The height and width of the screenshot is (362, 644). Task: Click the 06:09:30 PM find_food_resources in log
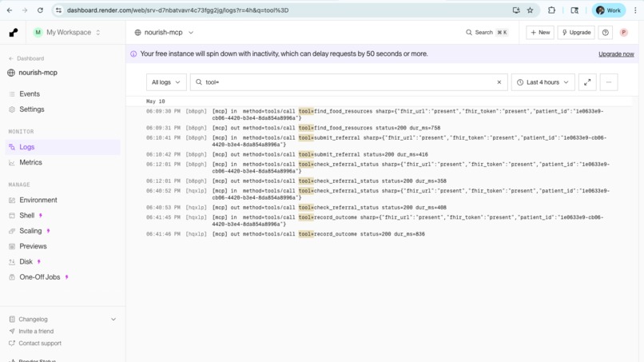pos(378,114)
